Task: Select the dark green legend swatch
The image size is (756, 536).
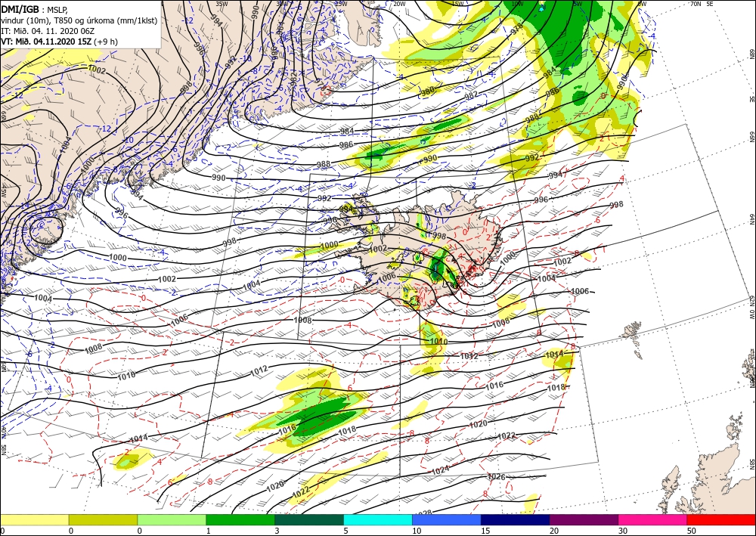Action: pyautogui.click(x=309, y=519)
